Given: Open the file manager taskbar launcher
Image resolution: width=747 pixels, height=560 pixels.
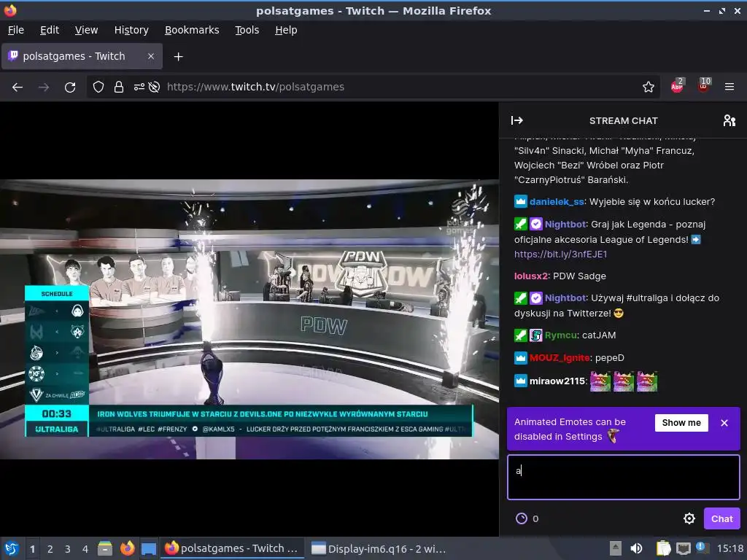Looking at the screenshot, I should click(x=105, y=548).
